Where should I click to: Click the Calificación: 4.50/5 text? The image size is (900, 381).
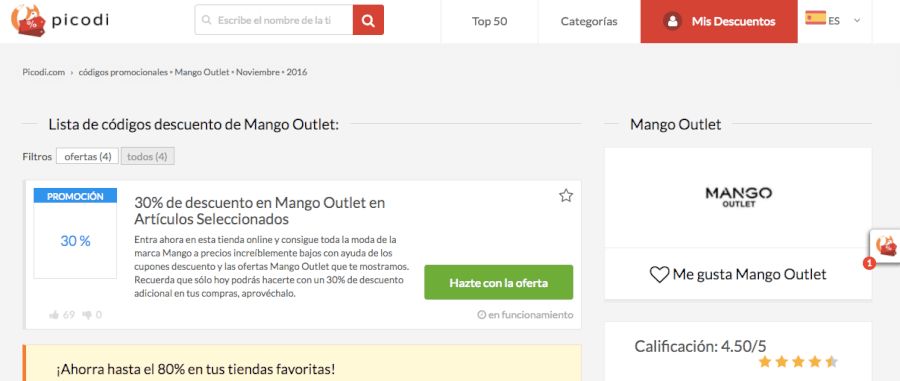point(700,346)
